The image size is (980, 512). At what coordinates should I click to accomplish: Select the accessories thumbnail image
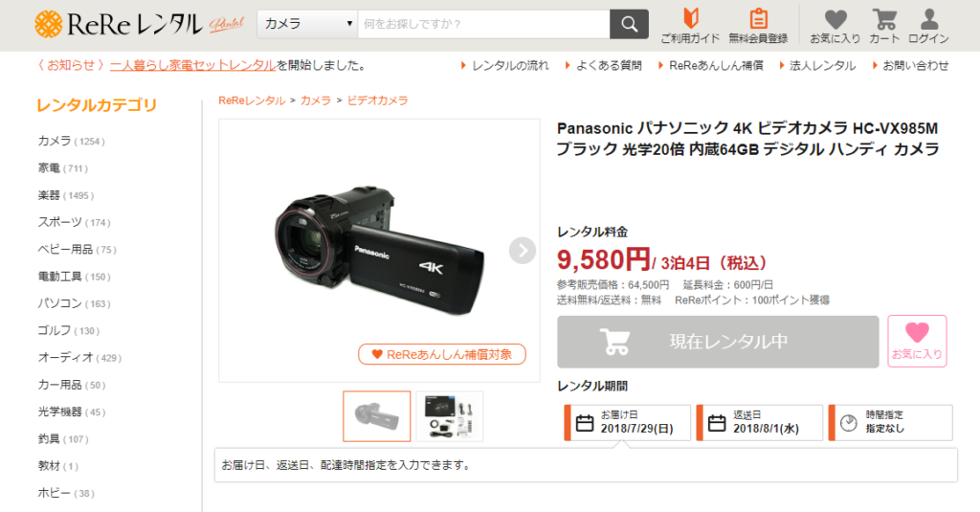click(450, 416)
